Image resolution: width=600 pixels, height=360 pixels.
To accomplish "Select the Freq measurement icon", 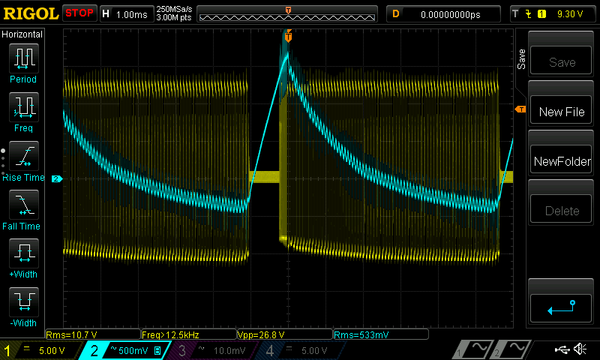I will (x=24, y=107).
